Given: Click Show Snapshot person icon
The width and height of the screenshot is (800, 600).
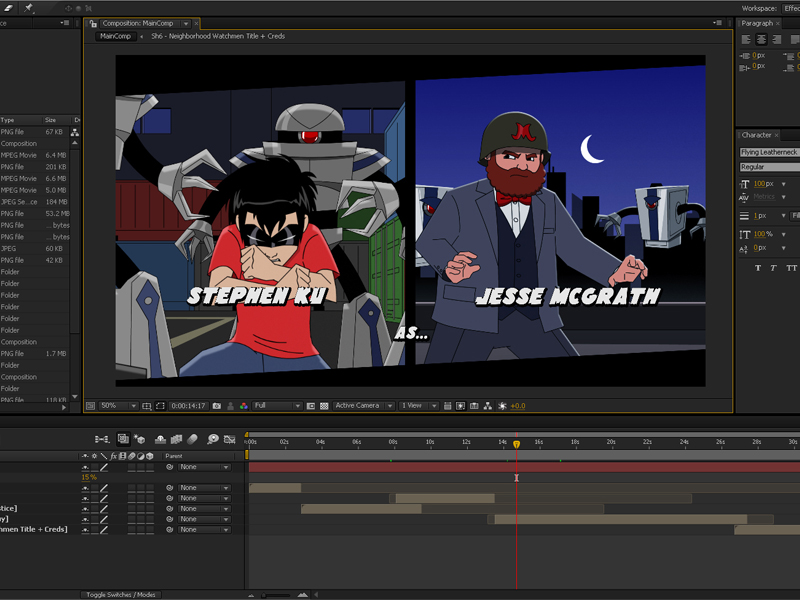Looking at the screenshot, I should [231, 406].
